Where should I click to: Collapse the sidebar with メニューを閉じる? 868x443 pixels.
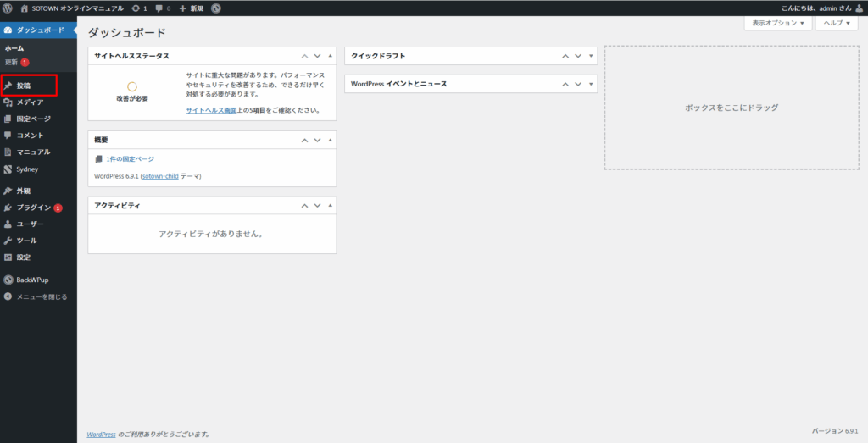(42, 296)
